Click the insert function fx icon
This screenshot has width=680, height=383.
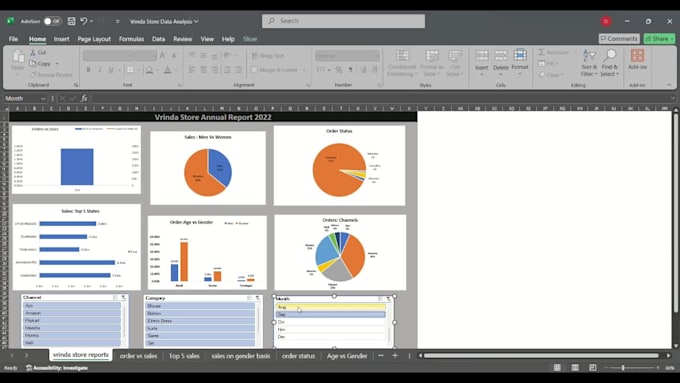(84, 98)
